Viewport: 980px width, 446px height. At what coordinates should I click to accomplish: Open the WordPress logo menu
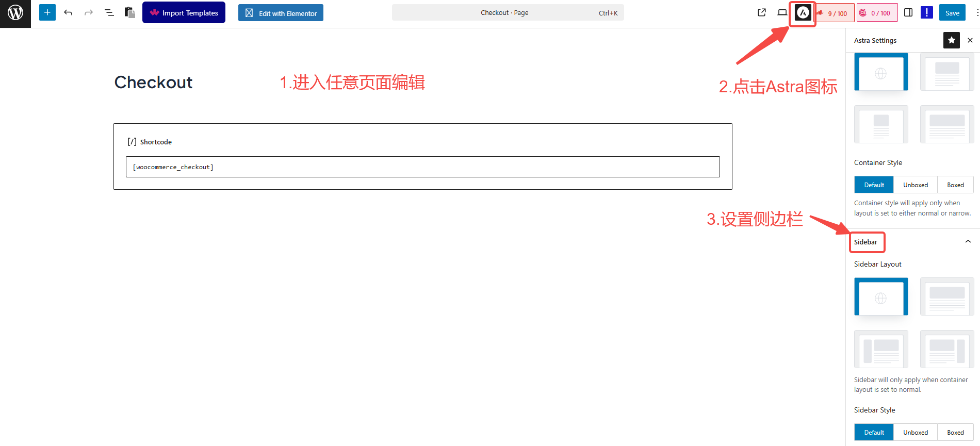tap(15, 13)
